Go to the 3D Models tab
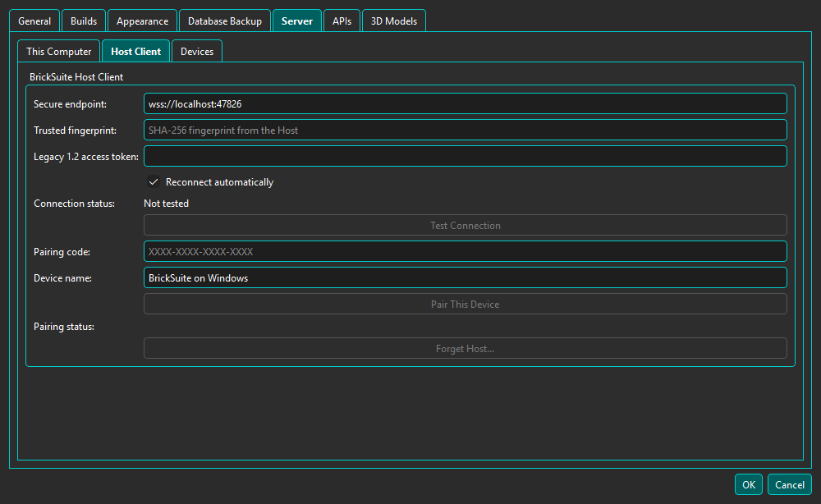The height and width of the screenshot is (504, 821). tap(394, 21)
